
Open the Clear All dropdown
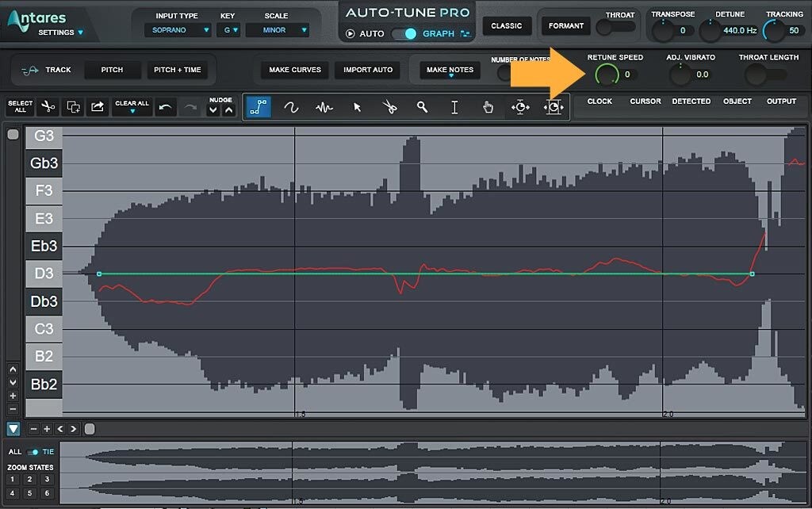(x=132, y=107)
